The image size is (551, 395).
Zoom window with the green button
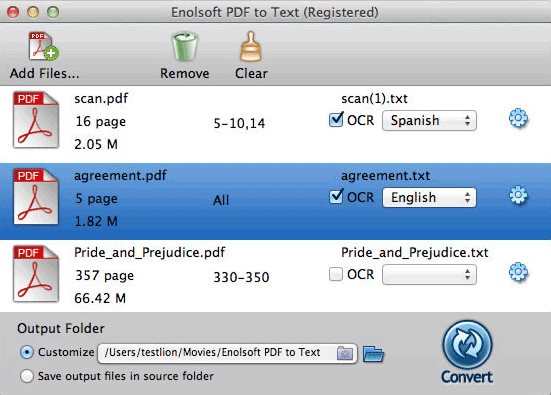coord(53,12)
